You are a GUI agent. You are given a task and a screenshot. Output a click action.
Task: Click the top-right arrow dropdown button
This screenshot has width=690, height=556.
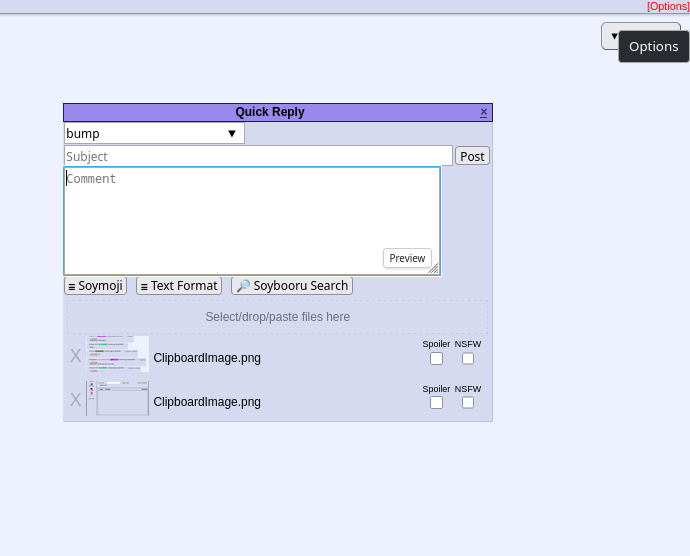(x=613, y=36)
